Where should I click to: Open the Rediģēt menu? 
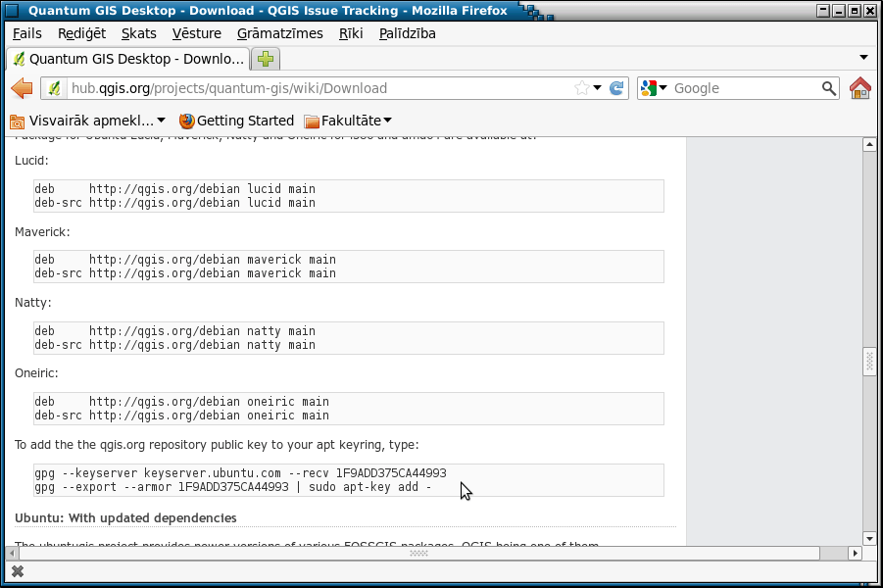pos(81,33)
